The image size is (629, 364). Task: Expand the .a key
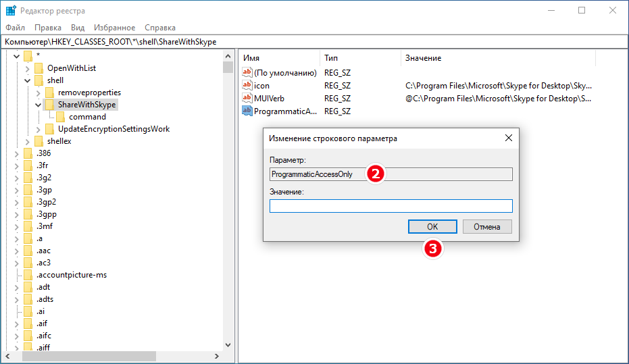(16, 239)
